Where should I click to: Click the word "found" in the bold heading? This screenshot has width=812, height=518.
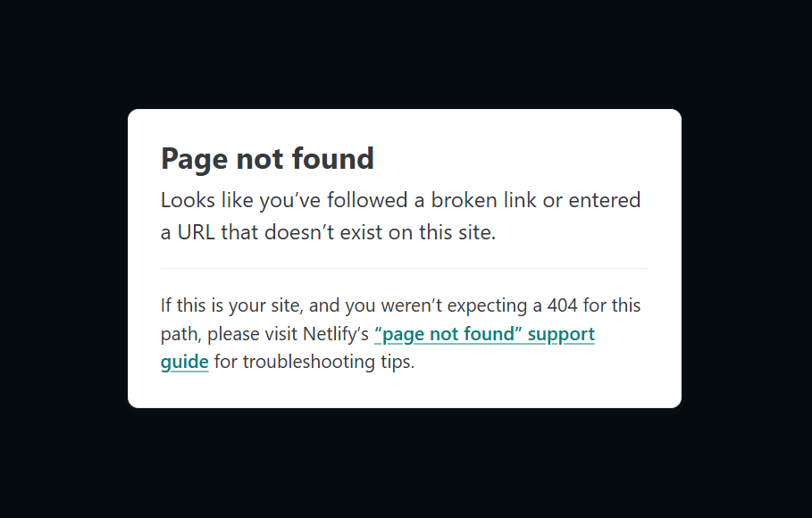333,158
